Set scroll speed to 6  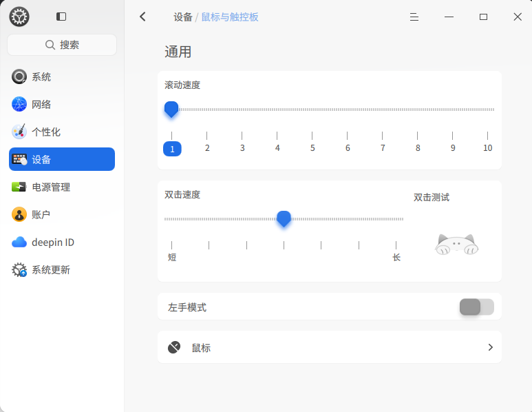tap(348, 147)
